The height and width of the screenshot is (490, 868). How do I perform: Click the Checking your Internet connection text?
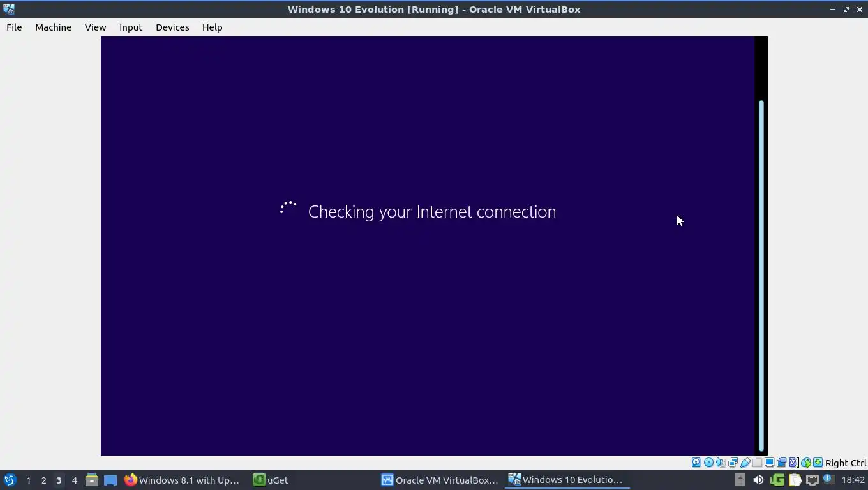click(432, 212)
